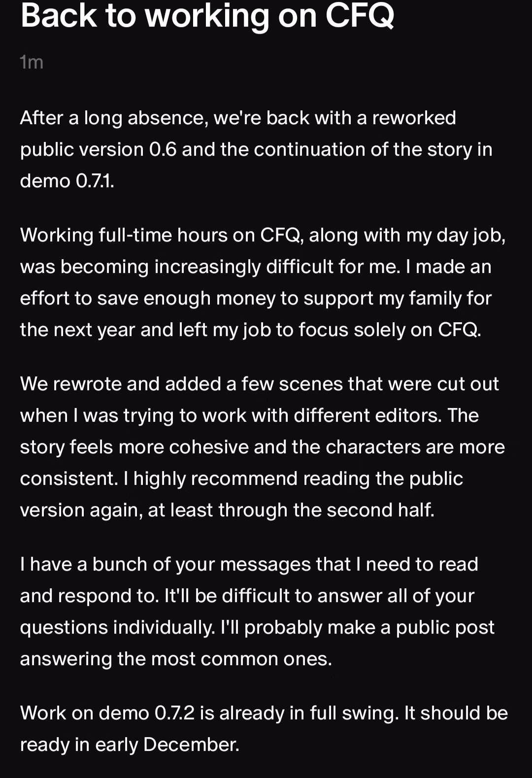Click the words "different editors"
Screen dimensions: 532x778
coord(370,416)
